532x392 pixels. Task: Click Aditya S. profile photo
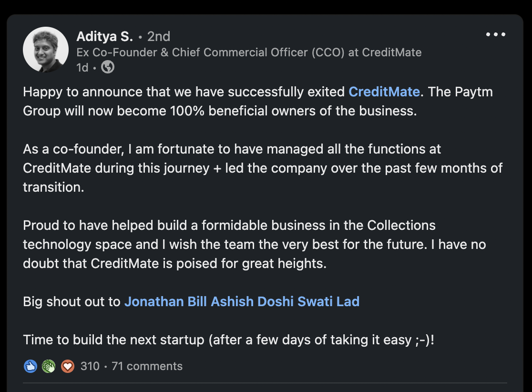click(x=46, y=50)
